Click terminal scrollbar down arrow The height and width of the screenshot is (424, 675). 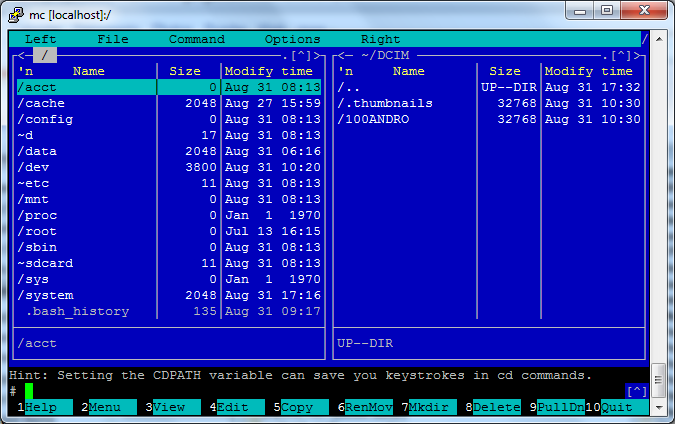[659, 407]
